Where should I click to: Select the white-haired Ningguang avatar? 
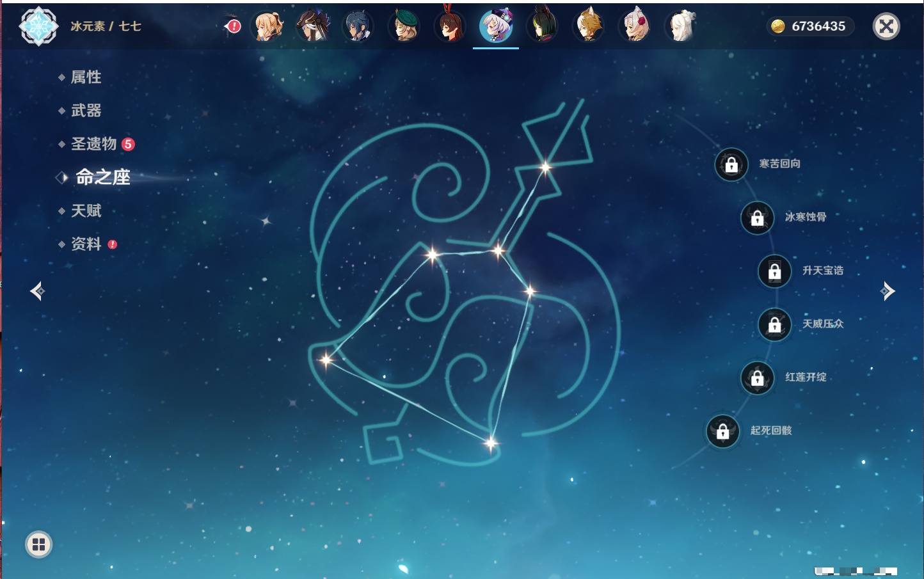[681, 26]
